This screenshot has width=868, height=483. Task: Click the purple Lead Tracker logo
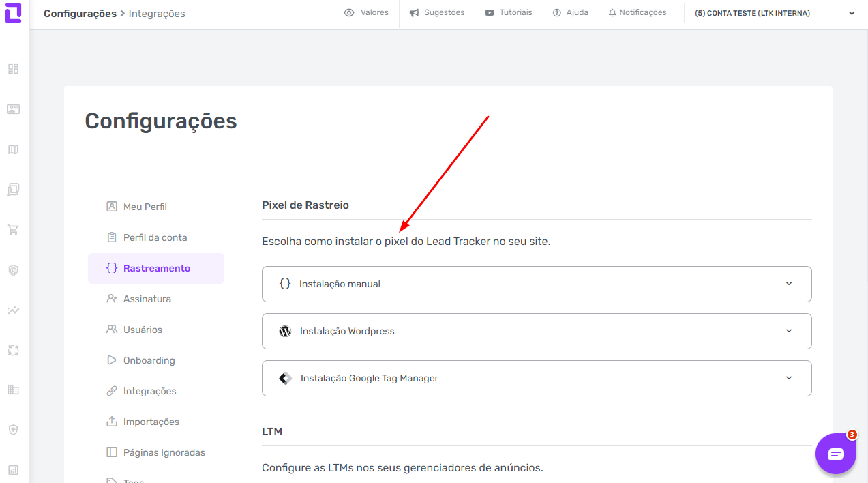pos(13,12)
